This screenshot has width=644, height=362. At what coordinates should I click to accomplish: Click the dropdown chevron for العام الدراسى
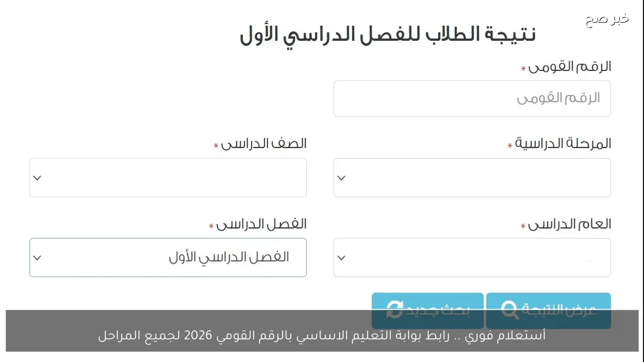341,257
